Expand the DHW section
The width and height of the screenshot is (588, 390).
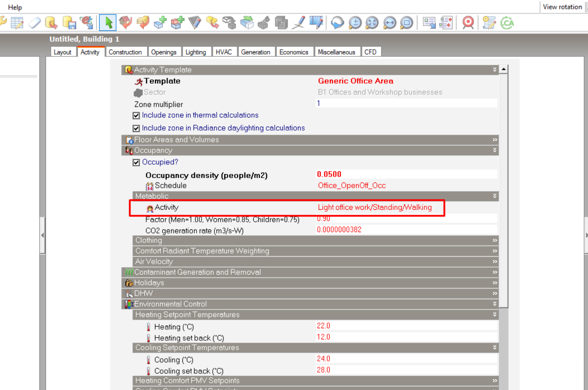[495, 293]
